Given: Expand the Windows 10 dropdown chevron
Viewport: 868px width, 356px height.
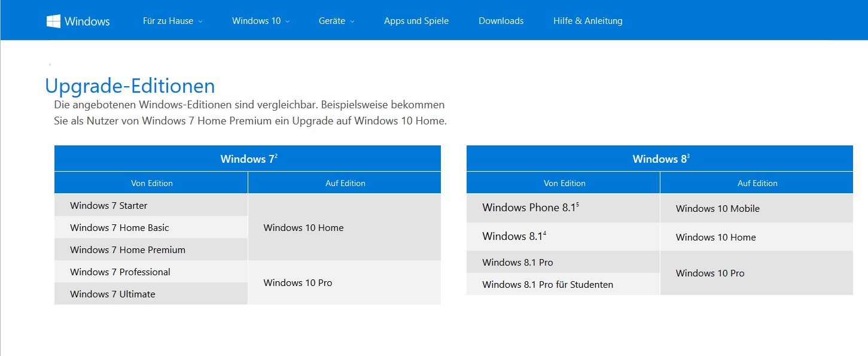Looking at the screenshot, I should click(x=288, y=22).
